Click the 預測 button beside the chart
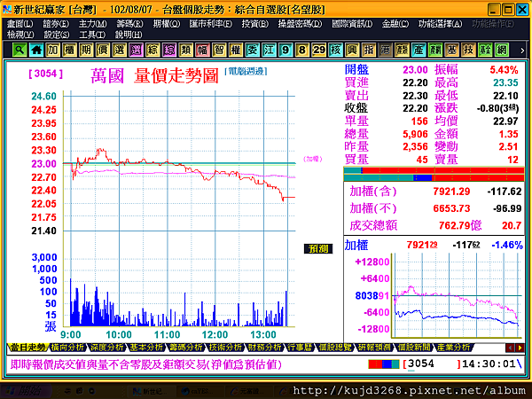The width and height of the screenshot is (532, 399). tap(318, 248)
